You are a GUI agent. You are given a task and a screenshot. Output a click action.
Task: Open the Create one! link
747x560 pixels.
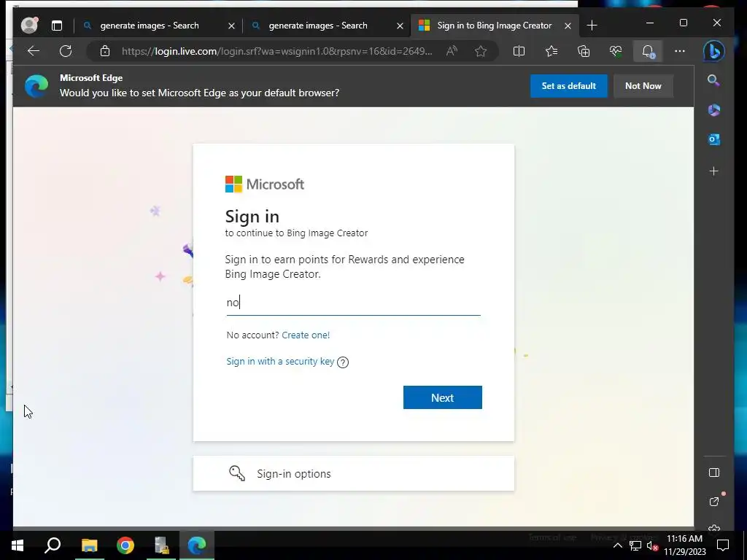[x=306, y=335]
